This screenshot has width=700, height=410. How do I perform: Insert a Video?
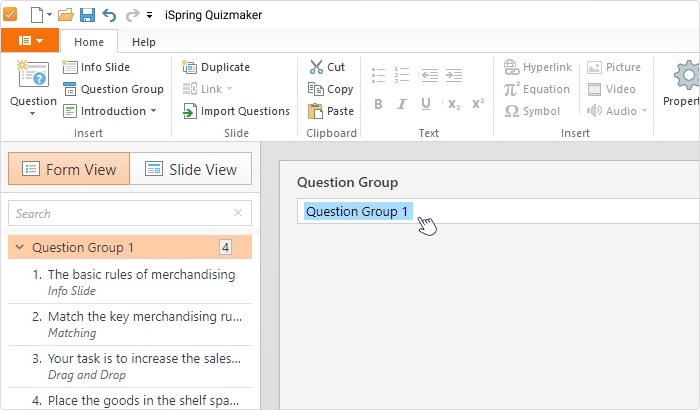[x=611, y=89]
